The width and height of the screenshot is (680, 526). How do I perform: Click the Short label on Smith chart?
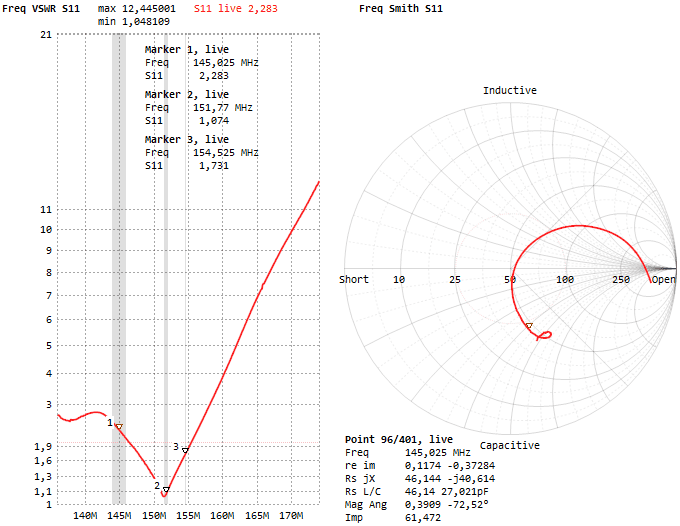pos(354,280)
